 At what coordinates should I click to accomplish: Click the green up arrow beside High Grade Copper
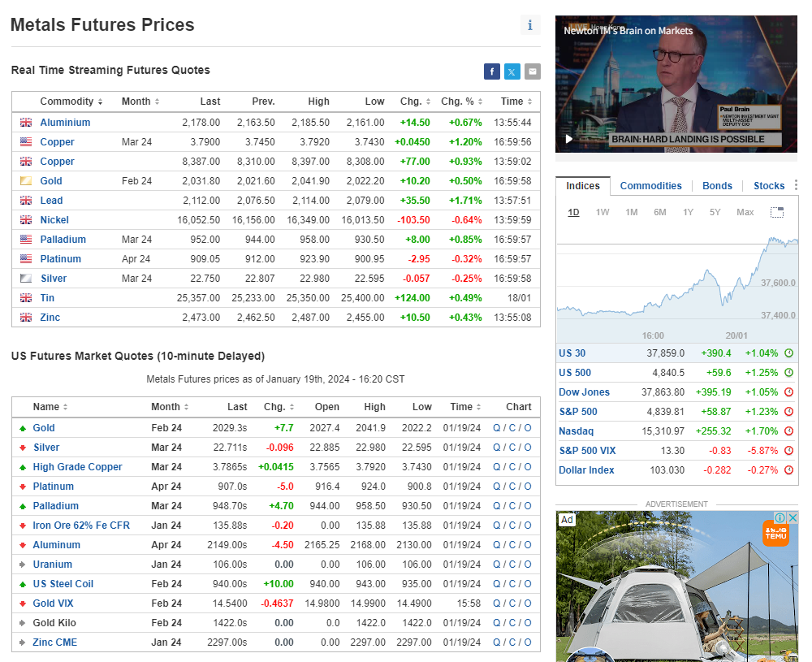(22, 467)
